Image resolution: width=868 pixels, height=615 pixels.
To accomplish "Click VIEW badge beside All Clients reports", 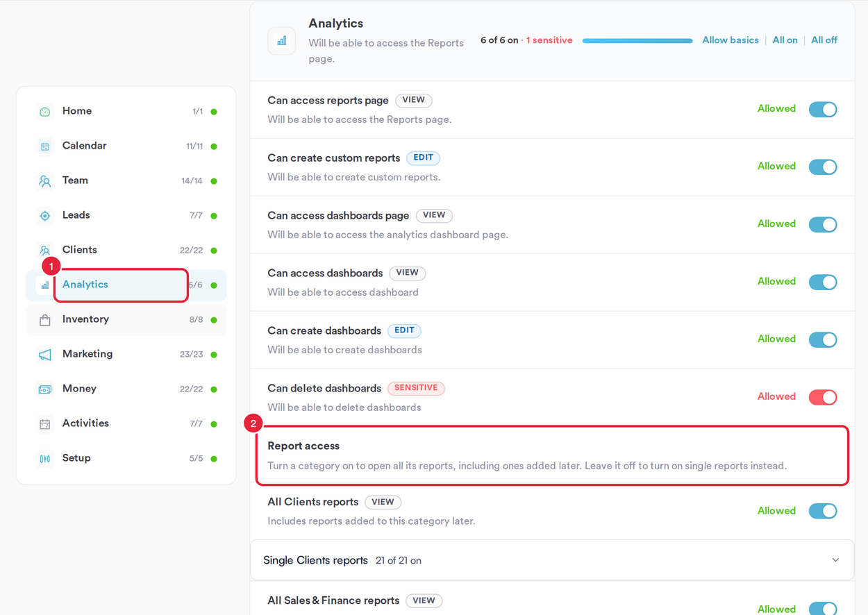I will pos(383,502).
